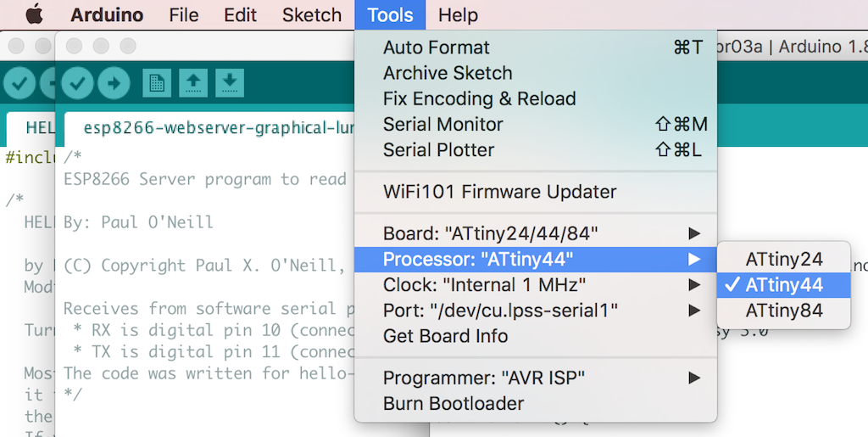Viewport: 868px width, 437px height.
Task: Open the Help menu
Action: (458, 15)
